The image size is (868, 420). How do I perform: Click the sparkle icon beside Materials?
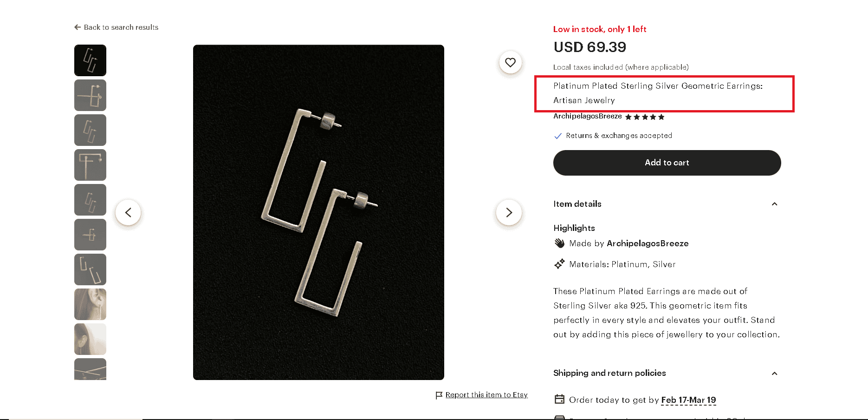coord(559,264)
